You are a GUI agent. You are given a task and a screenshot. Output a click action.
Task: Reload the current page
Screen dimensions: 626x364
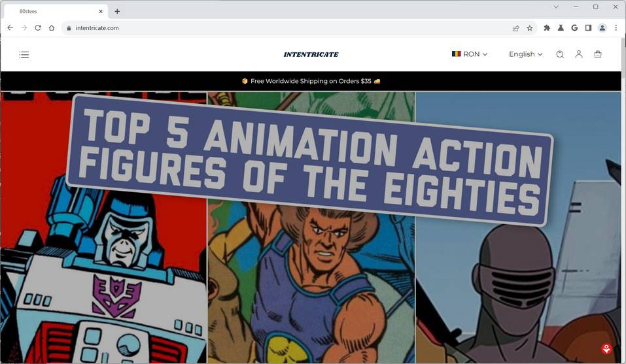pos(38,28)
